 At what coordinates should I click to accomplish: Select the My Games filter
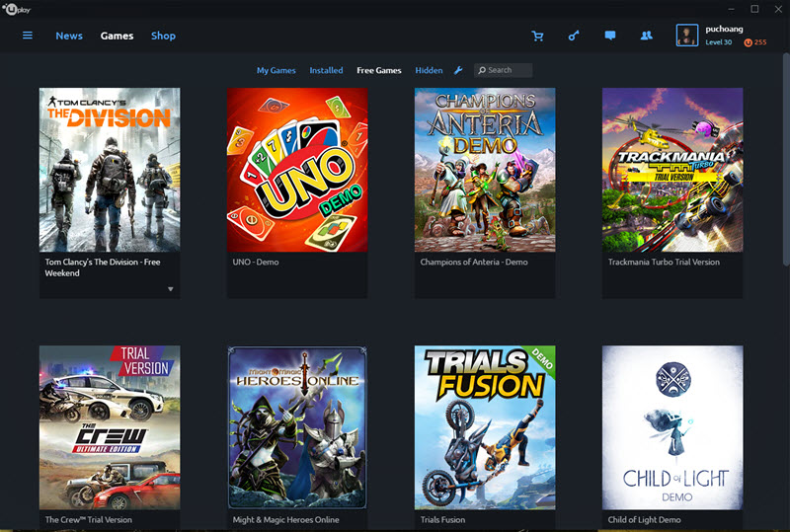(x=276, y=70)
